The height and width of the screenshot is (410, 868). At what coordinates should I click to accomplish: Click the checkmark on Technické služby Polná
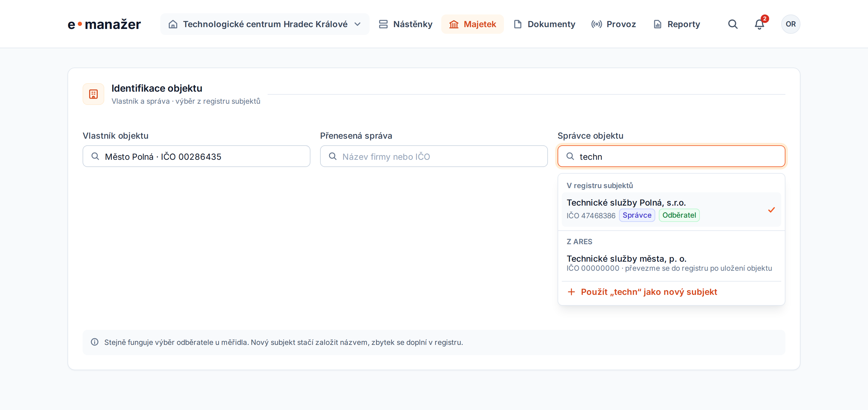771,210
